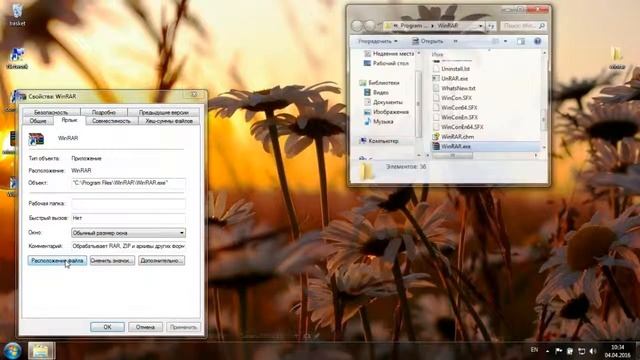Switch to the Подробно tab
Screen dimensions: 640x360
pos(104,112)
